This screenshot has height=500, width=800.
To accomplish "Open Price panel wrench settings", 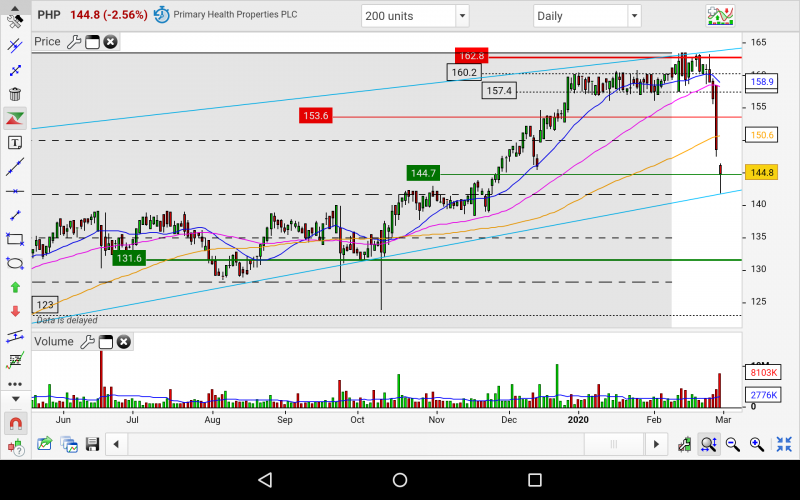I will [73, 41].
